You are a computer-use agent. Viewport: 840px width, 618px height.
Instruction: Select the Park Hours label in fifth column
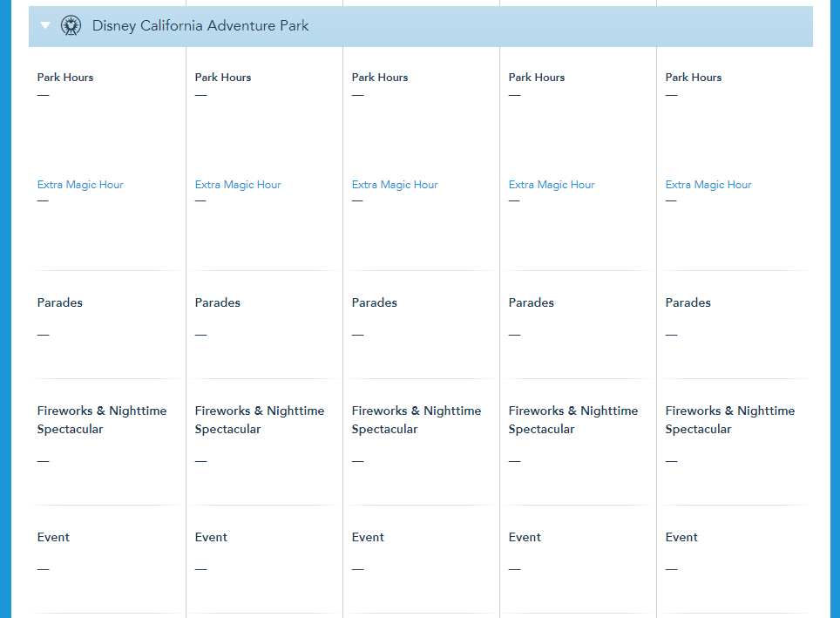694,78
